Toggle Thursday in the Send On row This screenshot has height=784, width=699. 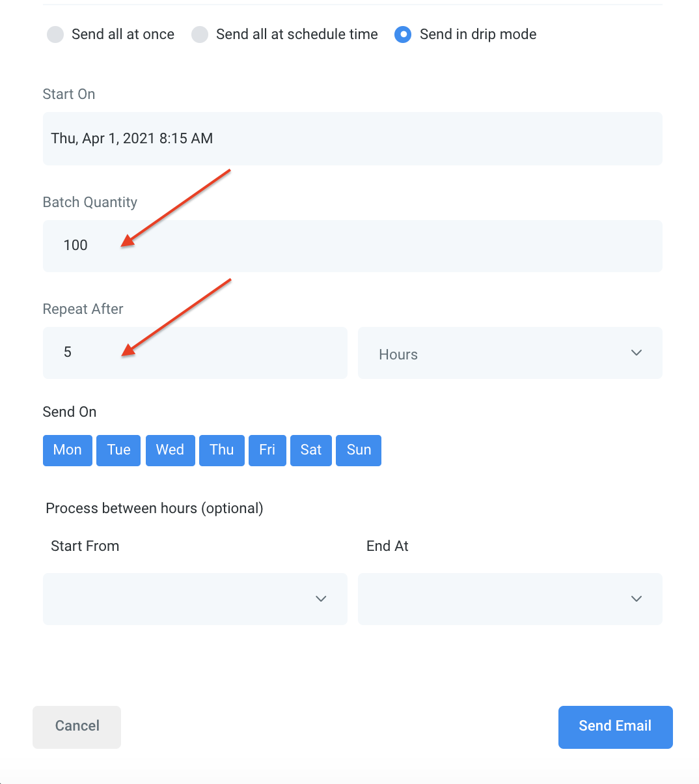221,450
